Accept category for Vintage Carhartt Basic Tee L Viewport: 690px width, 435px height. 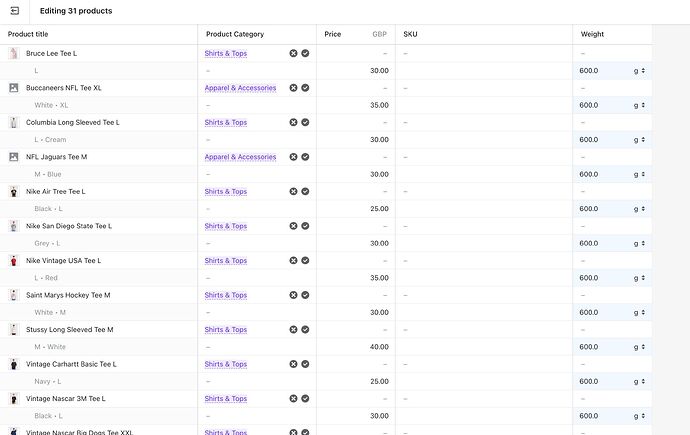pos(305,364)
